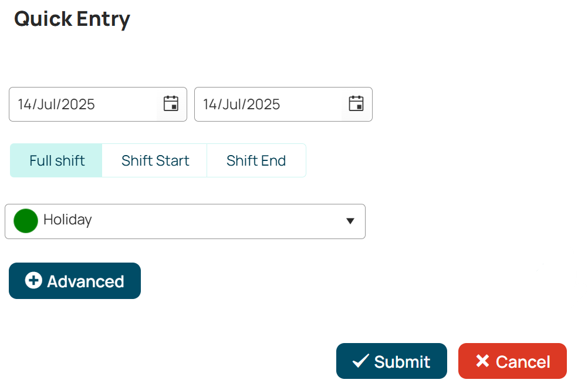Click the Quick Entry heading
This screenshot has width=588, height=383.
pyautogui.click(x=72, y=19)
